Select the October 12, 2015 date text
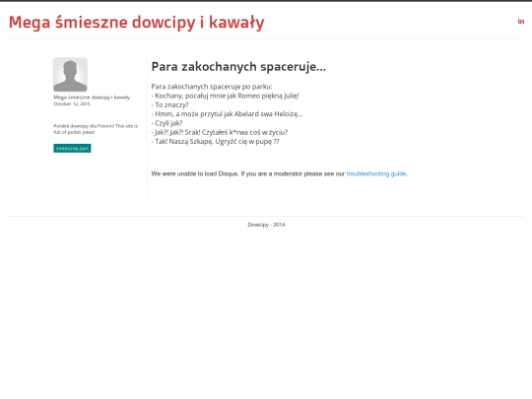 [x=72, y=103]
